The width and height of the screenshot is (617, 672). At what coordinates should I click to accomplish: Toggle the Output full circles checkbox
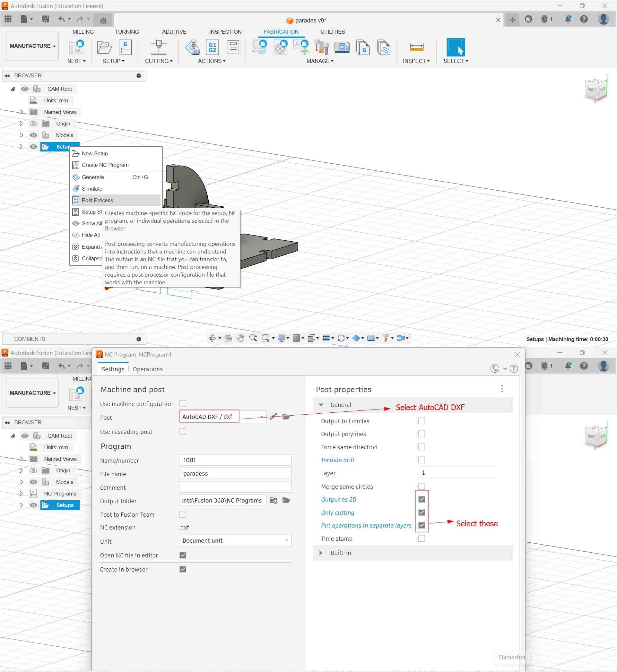[421, 421]
